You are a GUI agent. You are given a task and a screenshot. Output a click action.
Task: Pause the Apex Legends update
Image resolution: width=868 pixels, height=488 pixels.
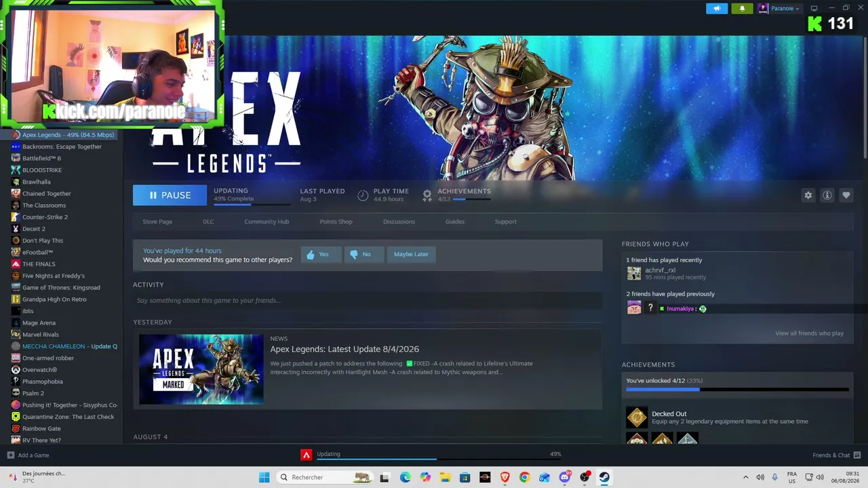170,195
